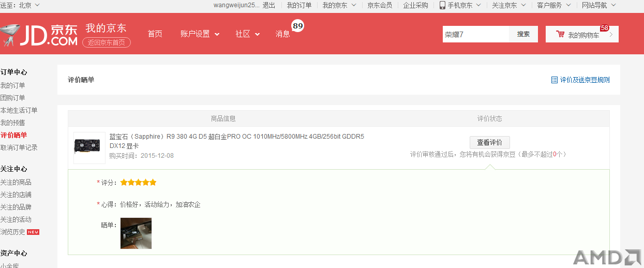Click the purchase date 2015-12-08

(157, 155)
